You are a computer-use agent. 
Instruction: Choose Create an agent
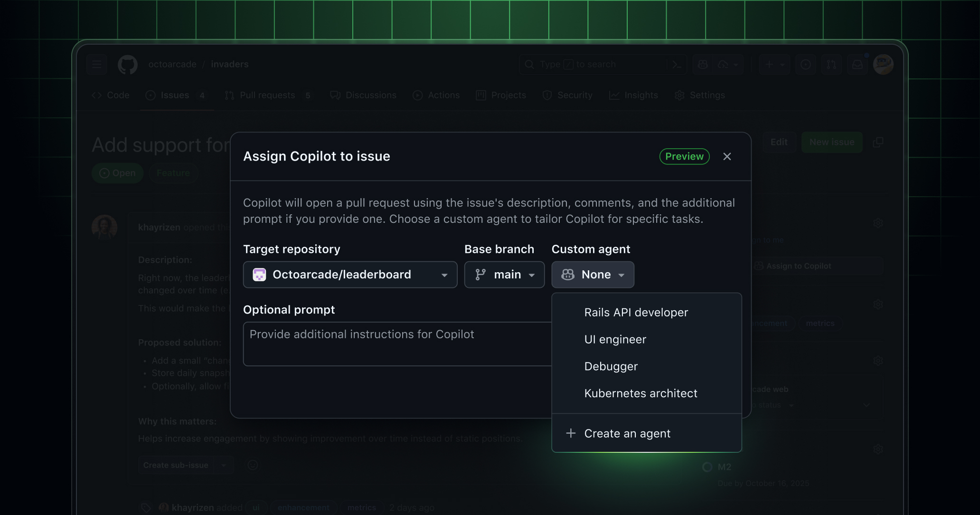point(627,433)
